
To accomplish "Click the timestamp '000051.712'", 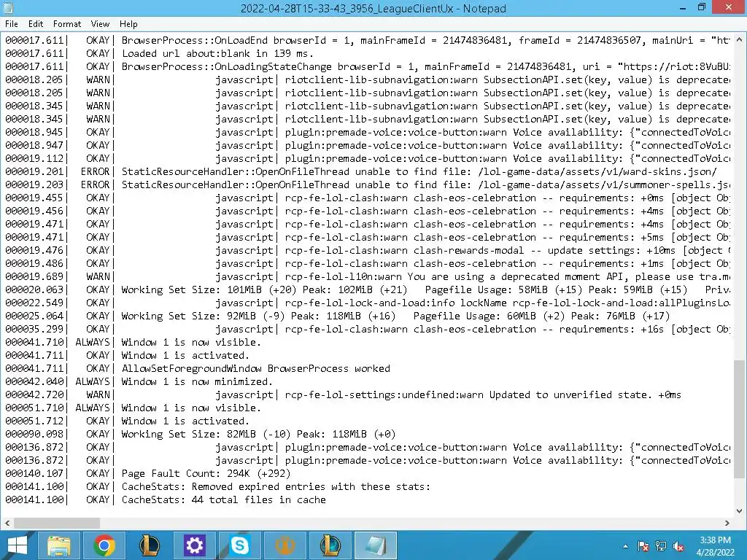I will coord(34,421).
